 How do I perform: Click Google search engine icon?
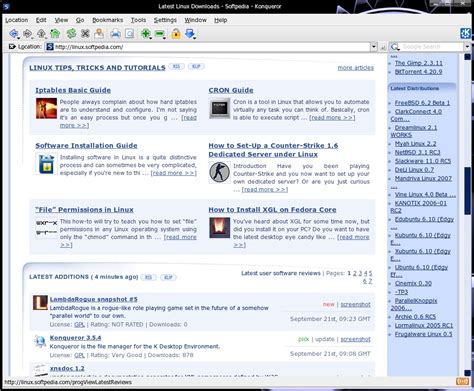tap(395, 47)
